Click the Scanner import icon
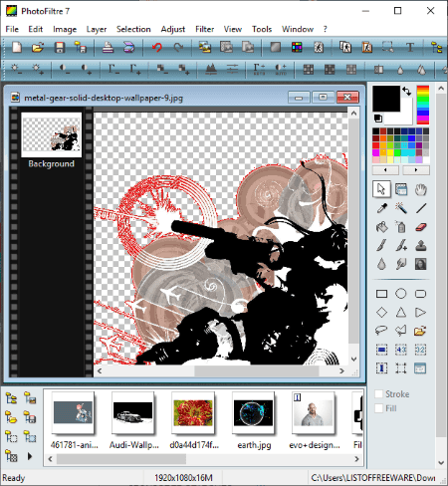The image size is (448, 486). (128, 47)
